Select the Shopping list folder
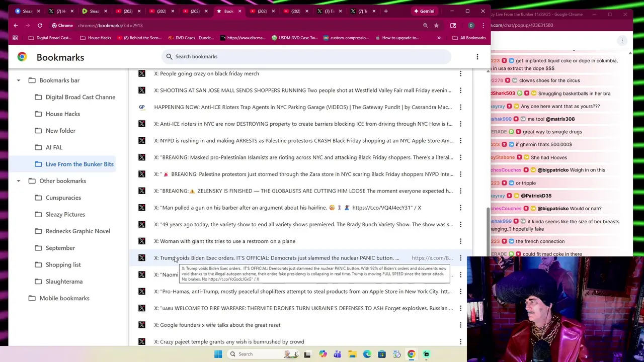This screenshot has width=644, height=362. click(x=58, y=264)
